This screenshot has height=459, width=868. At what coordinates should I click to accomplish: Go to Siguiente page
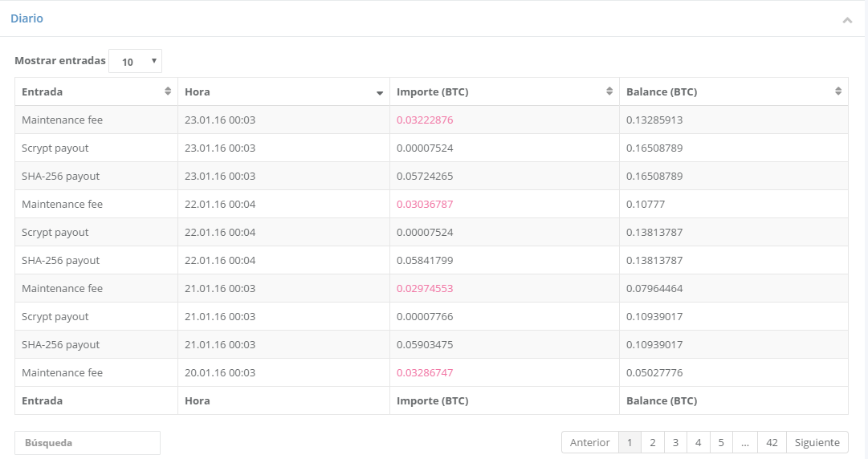(x=817, y=442)
